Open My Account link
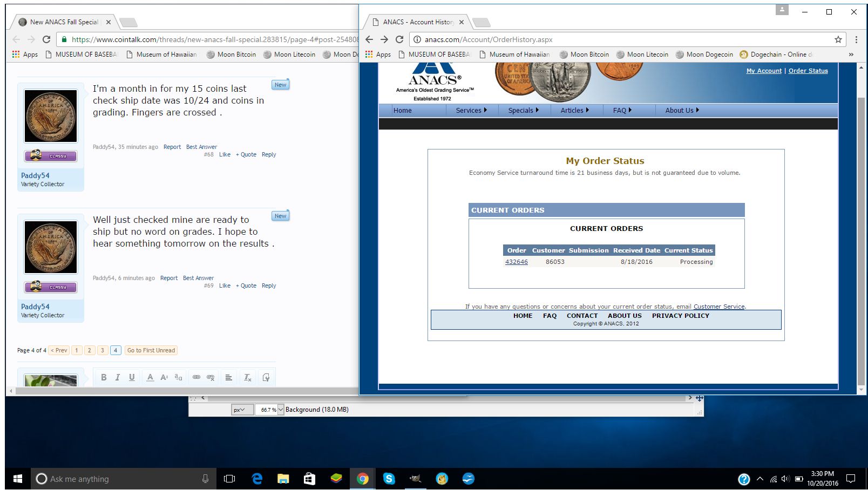Screen dimensions: 868x490 [764, 71]
